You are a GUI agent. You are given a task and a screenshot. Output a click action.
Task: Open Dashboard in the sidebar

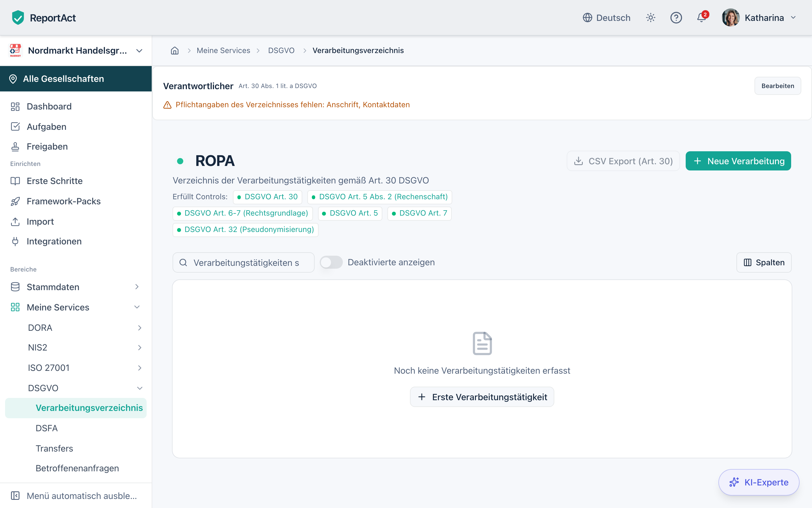(x=76, y=106)
